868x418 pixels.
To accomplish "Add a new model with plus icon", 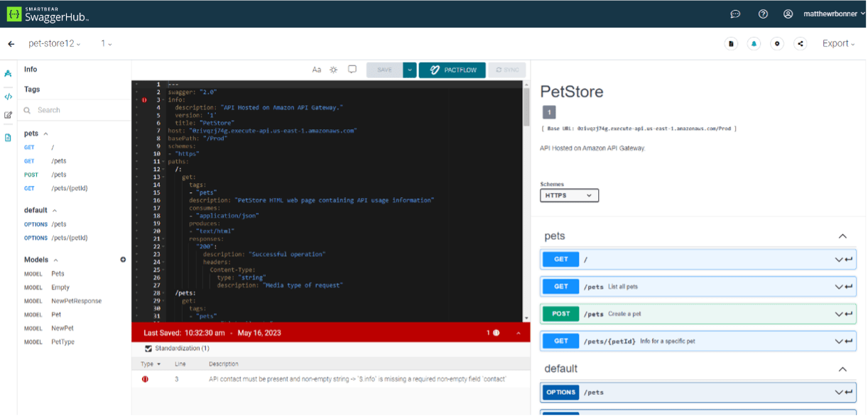I will pos(123,260).
